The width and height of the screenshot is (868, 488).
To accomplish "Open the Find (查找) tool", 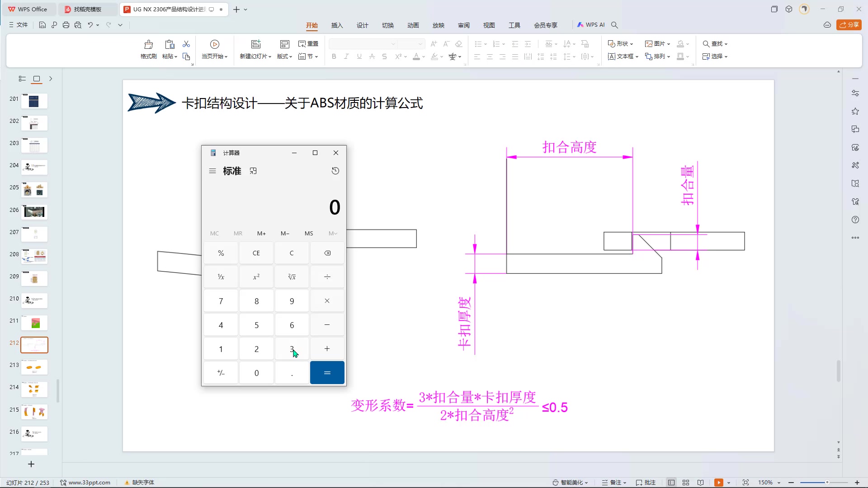I will point(714,43).
